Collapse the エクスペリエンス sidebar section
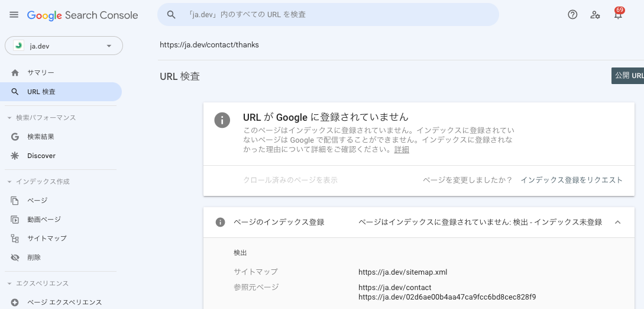This screenshot has width=644, height=309. click(9, 284)
